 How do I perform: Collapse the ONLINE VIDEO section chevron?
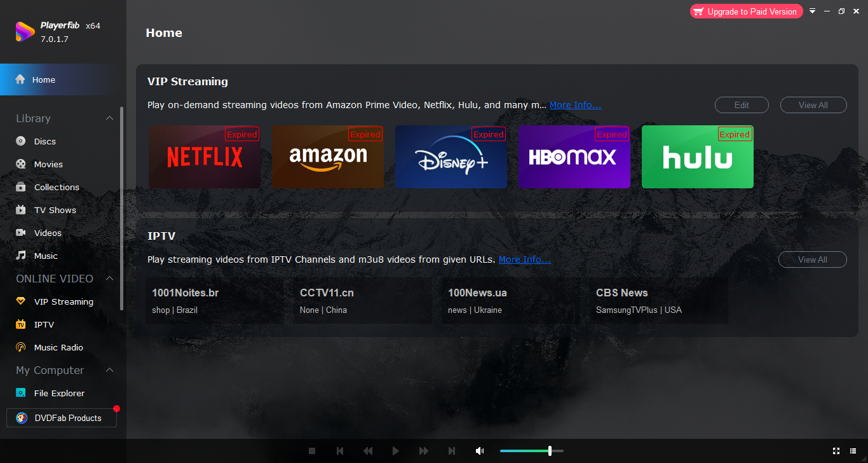(109, 279)
